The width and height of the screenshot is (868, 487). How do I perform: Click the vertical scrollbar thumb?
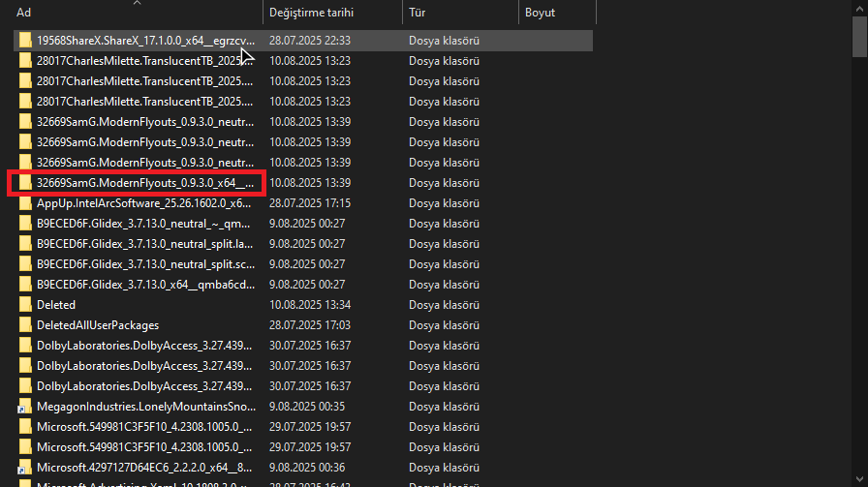[859, 37]
